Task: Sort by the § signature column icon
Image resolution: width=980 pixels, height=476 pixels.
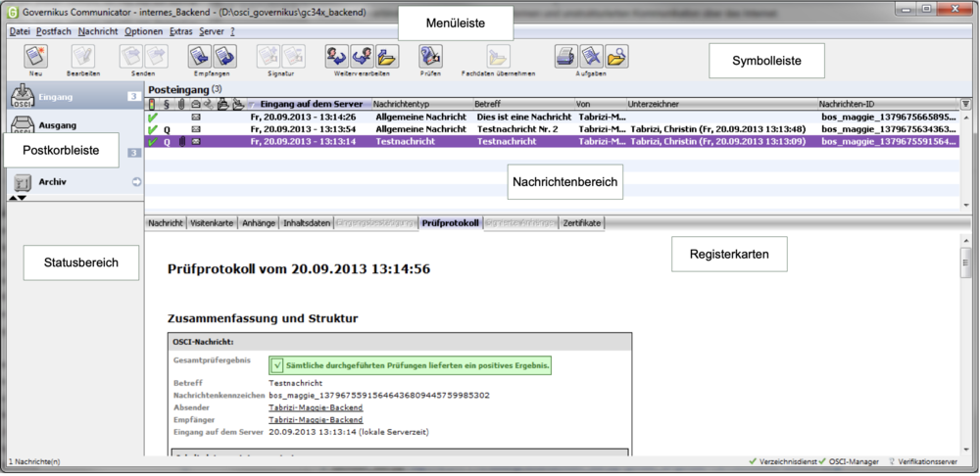Action: point(167,104)
